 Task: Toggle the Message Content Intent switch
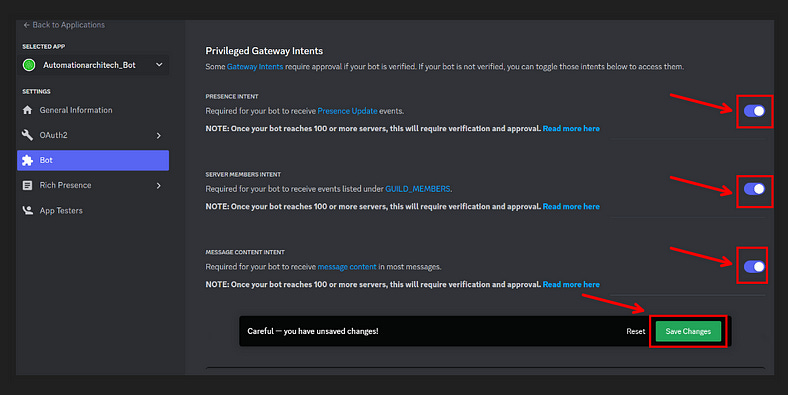[x=754, y=266]
